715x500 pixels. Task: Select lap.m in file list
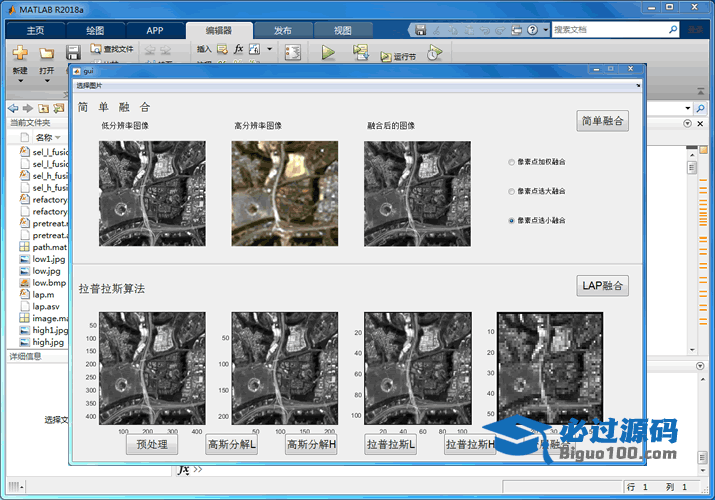click(x=43, y=295)
